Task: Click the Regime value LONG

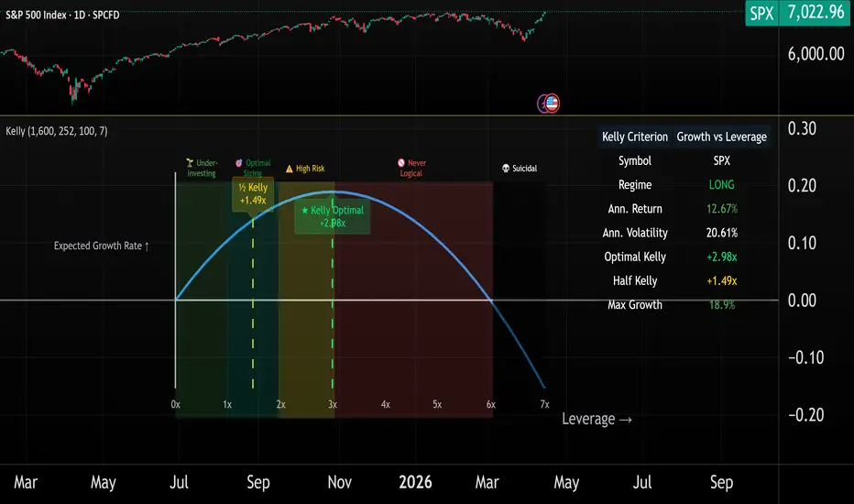Action: [x=722, y=185]
